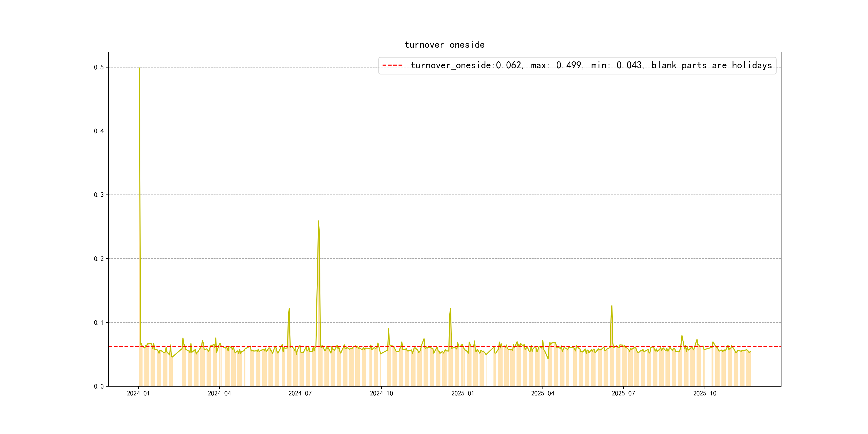868x434 pixels.
Task: Click the 2024-10 x-axis date label
Action: pos(381,394)
